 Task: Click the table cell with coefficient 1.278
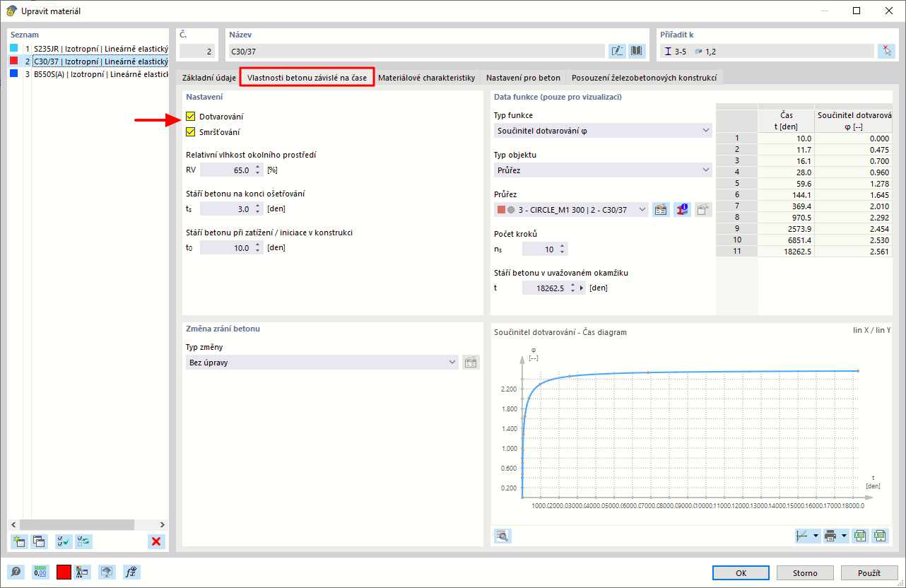pos(853,184)
